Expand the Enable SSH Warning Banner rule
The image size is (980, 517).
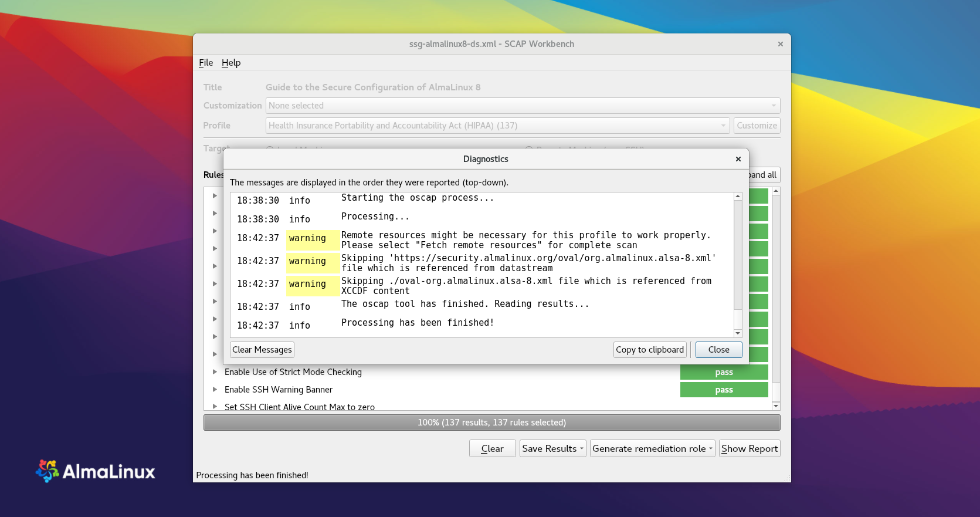(215, 390)
